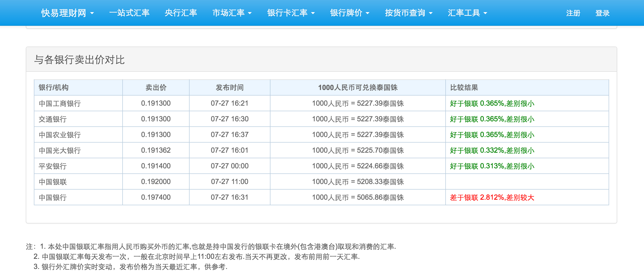Click the red 差于银联 2.812% result
This screenshot has height=274, width=644.
(x=492, y=197)
